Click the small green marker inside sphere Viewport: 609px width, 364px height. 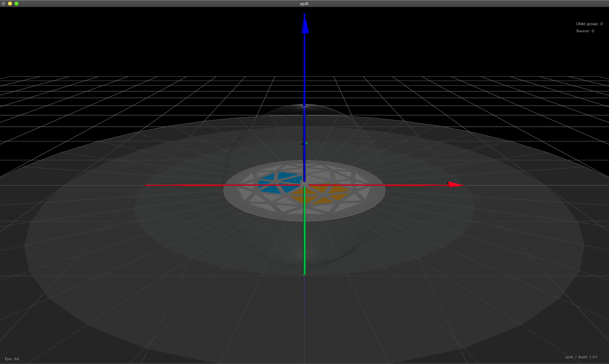coord(304,143)
